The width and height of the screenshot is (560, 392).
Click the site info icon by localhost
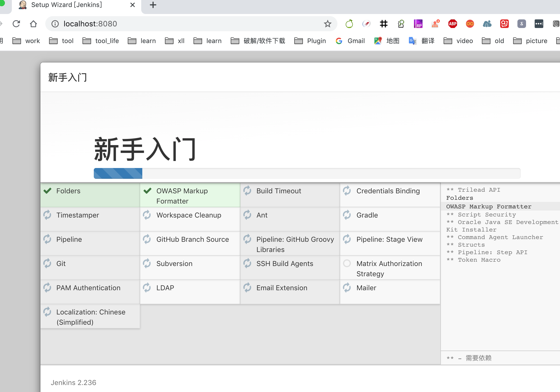(x=55, y=24)
